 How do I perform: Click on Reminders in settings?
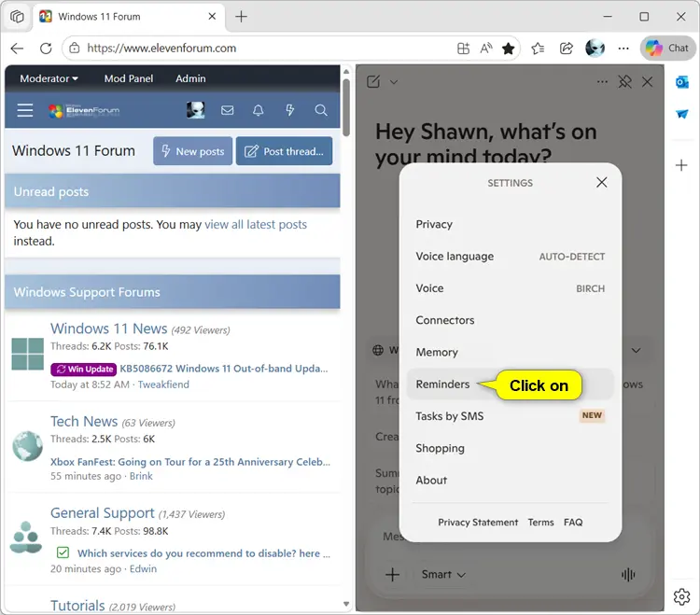(510, 384)
